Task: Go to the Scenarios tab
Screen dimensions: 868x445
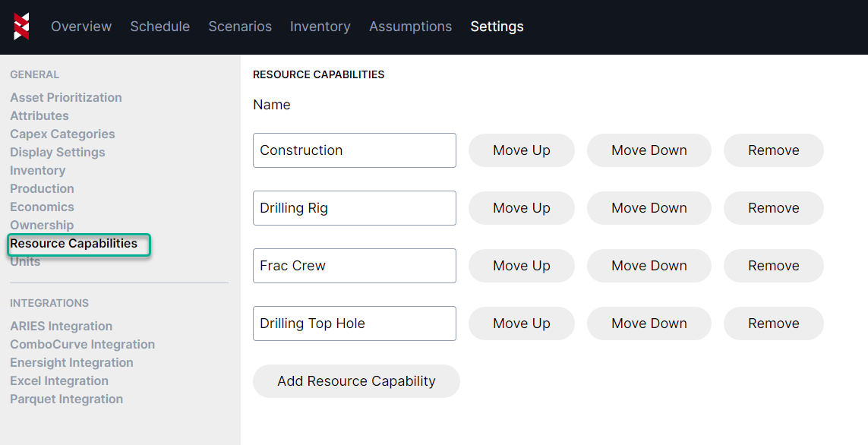Action: 240,27
